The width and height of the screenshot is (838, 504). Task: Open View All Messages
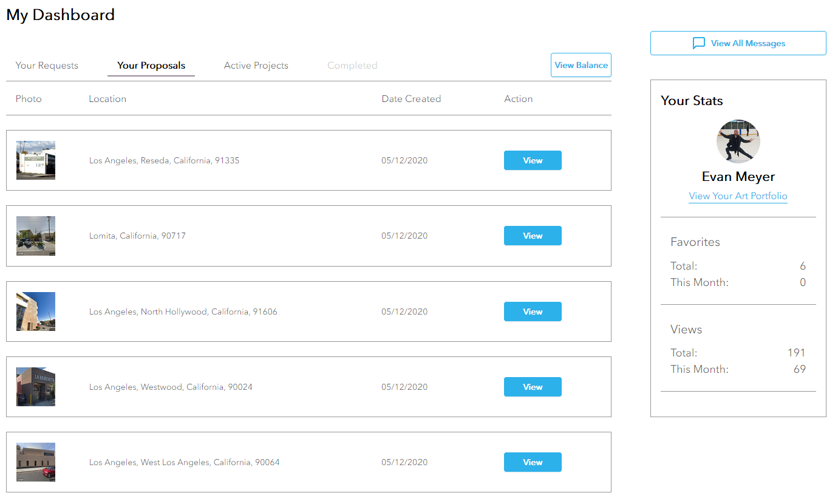[738, 43]
